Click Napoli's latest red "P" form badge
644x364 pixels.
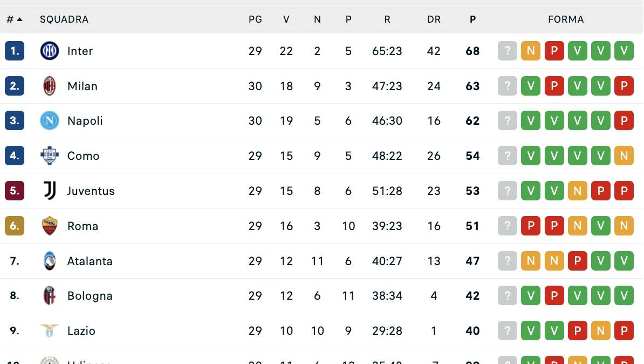point(624,120)
